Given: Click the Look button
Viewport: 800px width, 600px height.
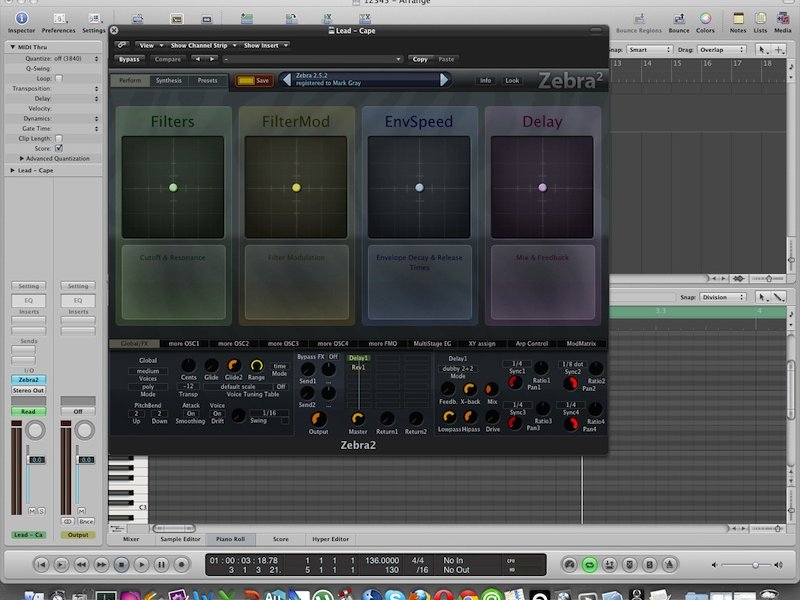Looking at the screenshot, I should pos(512,81).
